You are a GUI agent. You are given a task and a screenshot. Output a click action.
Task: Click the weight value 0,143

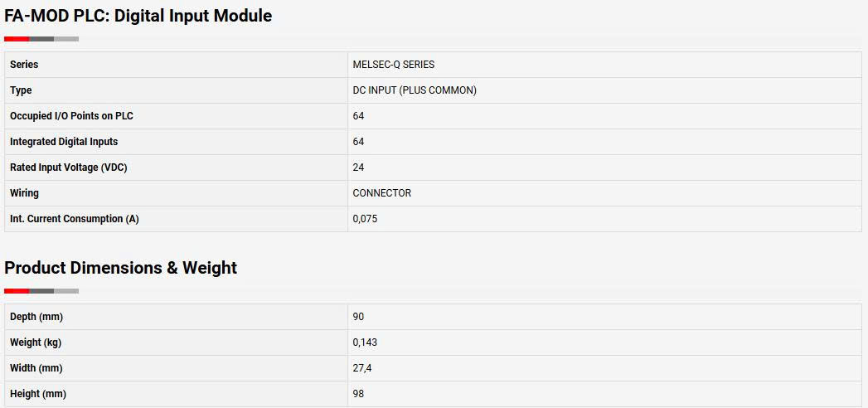click(x=365, y=342)
